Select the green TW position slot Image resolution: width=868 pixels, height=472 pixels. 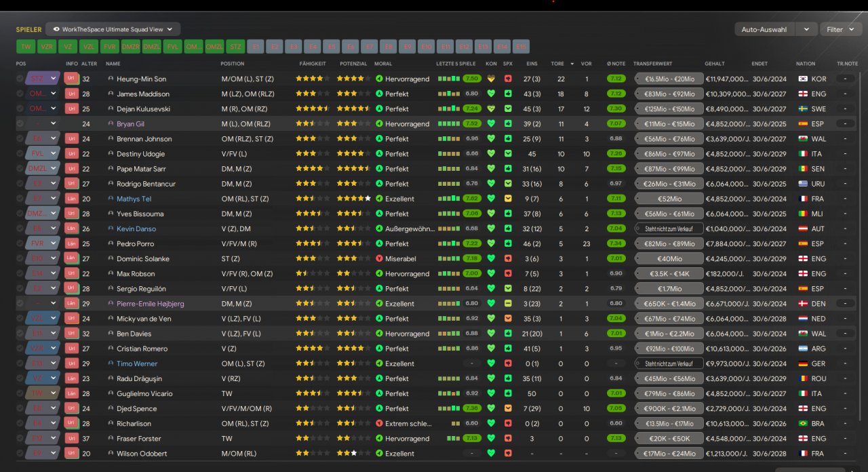26,46
